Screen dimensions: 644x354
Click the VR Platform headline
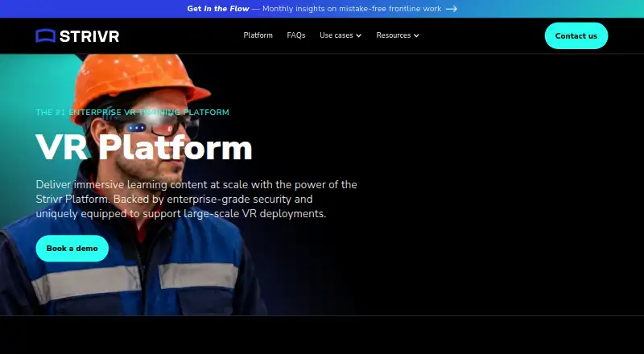click(144, 147)
